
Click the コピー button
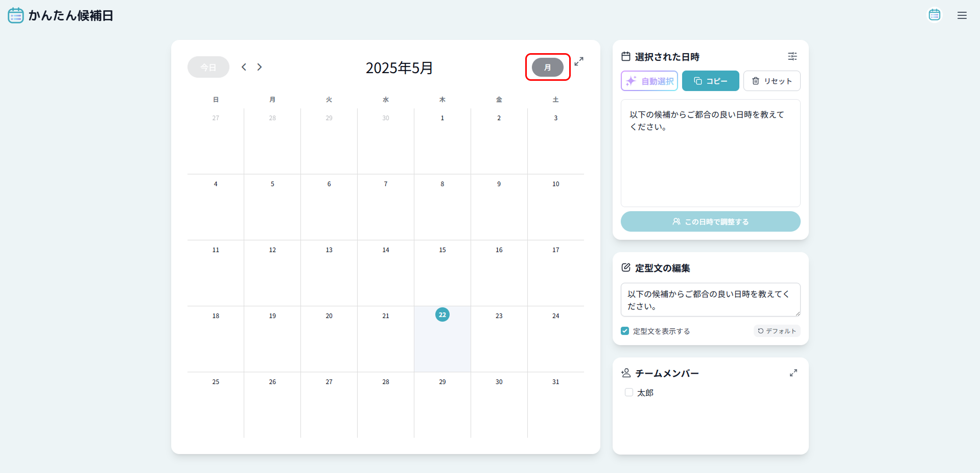point(711,81)
